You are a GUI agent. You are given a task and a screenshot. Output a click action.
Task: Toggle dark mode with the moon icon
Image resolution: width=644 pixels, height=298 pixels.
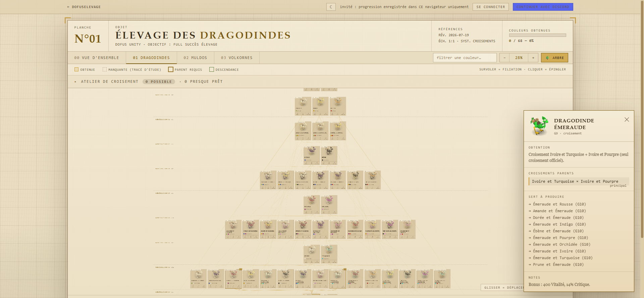331,7
